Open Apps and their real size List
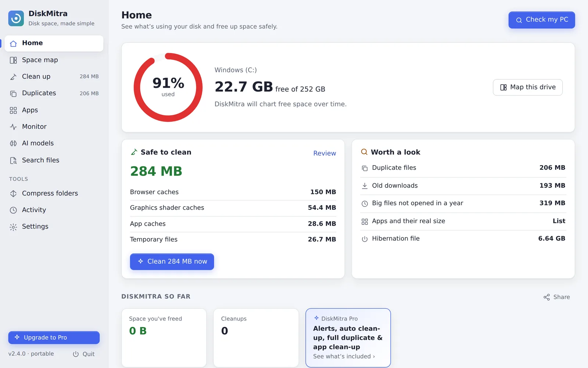Viewport: 588px width, 368px height. click(x=463, y=221)
